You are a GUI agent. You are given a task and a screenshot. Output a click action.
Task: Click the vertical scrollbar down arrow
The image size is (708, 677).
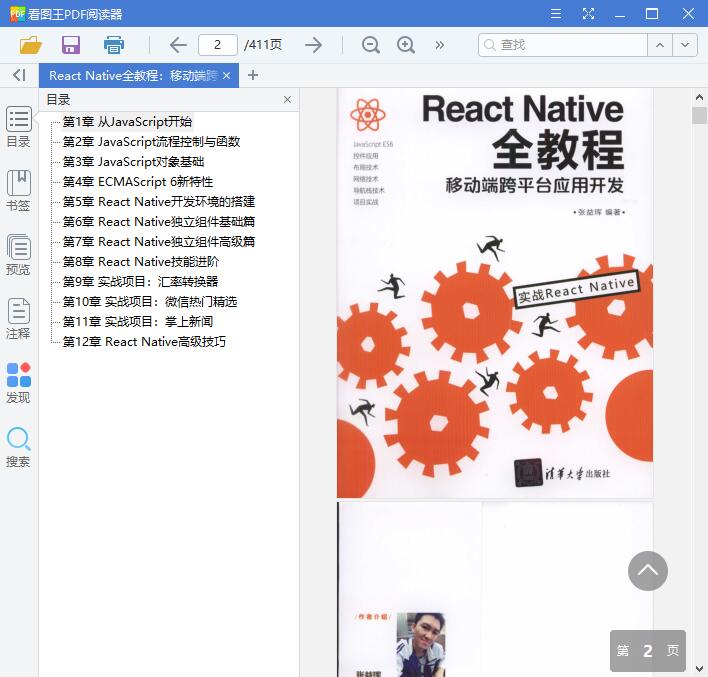pos(699,669)
